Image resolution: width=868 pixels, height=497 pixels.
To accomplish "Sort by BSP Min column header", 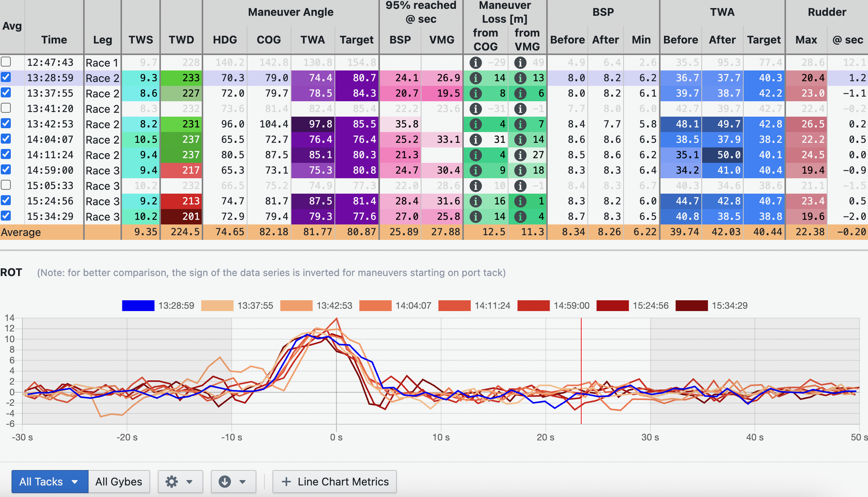I will (641, 40).
